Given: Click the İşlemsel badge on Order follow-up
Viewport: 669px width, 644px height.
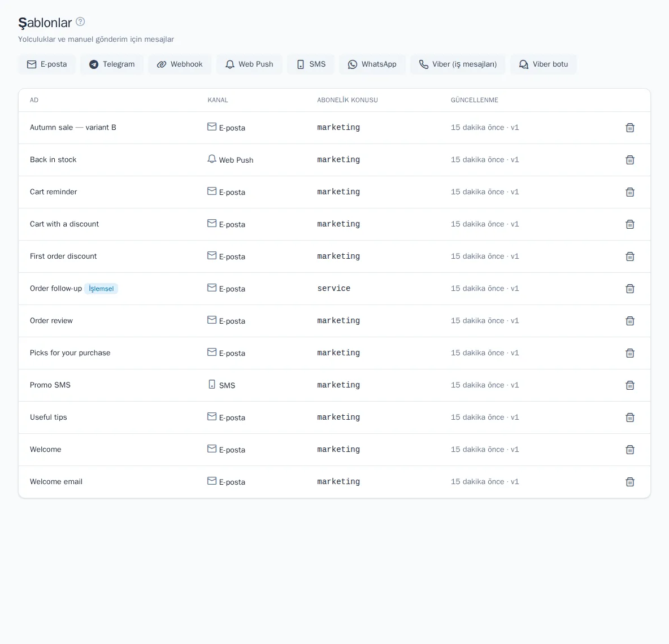Looking at the screenshot, I should pos(101,289).
